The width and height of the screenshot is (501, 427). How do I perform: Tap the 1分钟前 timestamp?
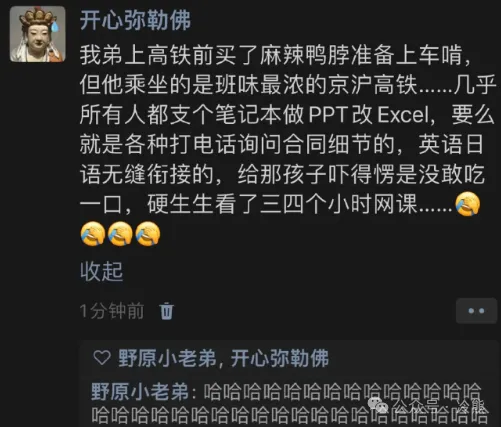click(x=112, y=311)
